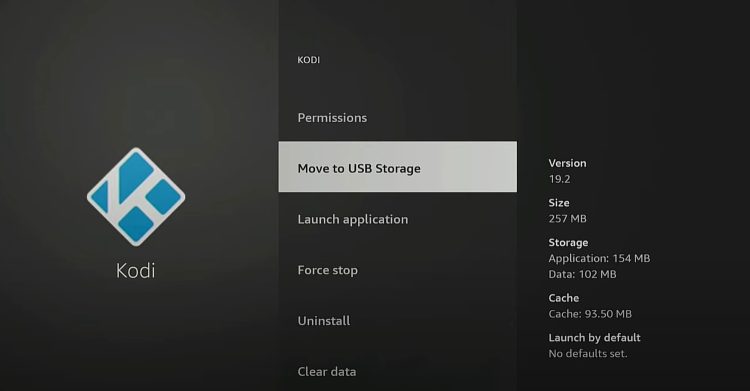Image resolution: width=750 pixels, height=391 pixels.
Task: Click the Version 19.2 value
Action: pyautogui.click(x=559, y=179)
